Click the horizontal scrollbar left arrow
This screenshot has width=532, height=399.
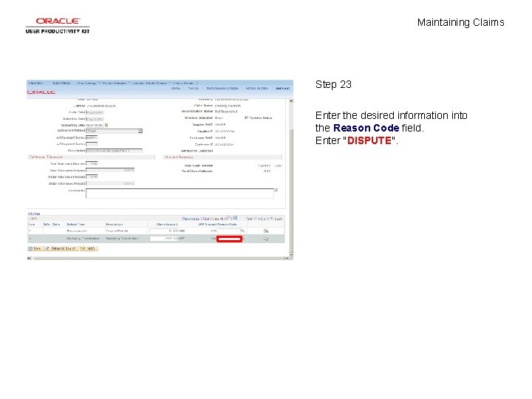pyautogui.click(x=29, y=258)
